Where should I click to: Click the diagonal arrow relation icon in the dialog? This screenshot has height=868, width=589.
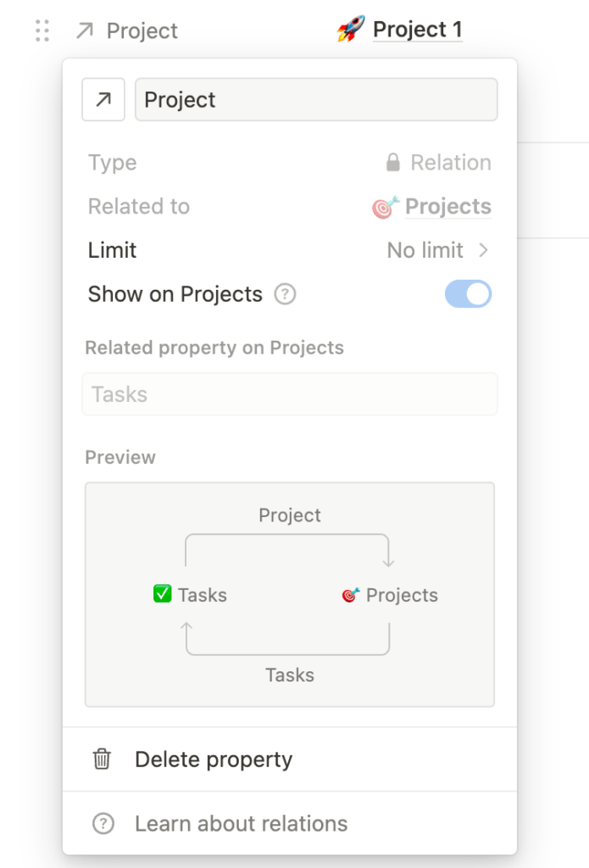[103, 100]
